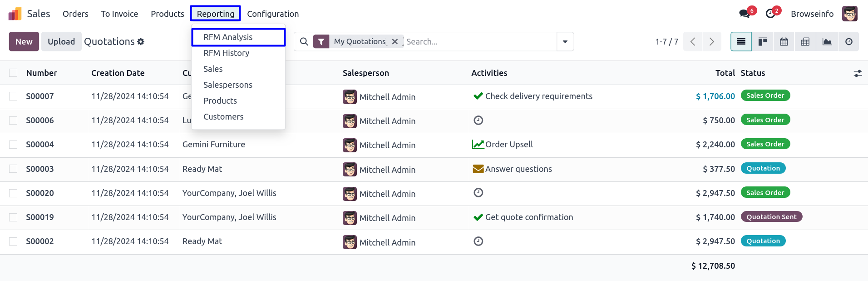Choose Salespersons in the Reporting menu
868x281 pixels.
coord(227,85)
